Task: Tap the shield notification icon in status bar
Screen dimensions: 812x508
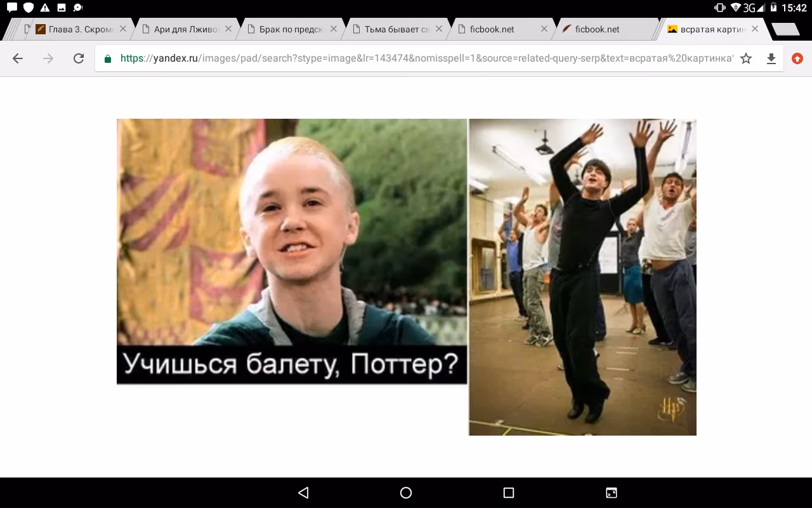Action: 29,8
